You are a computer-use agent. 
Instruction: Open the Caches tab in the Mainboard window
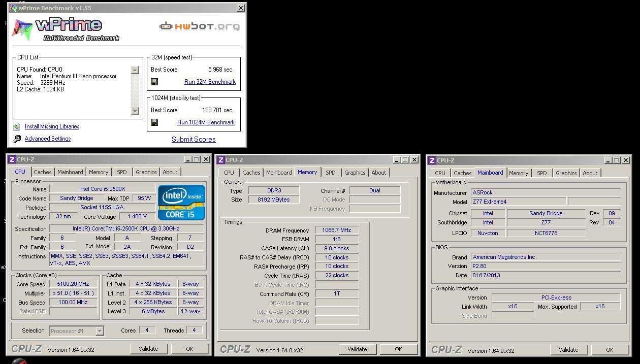[x=463, y=173]
